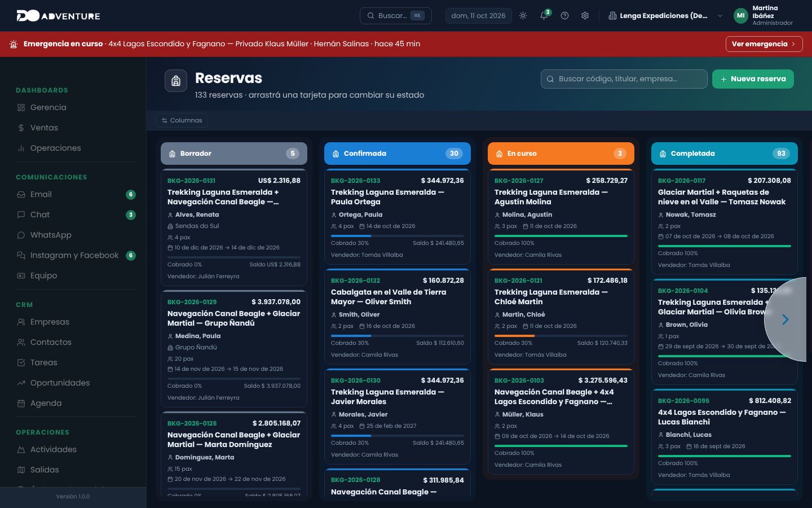Click the Actividades icon in the sidebar
Image resolution: width=812 pixels, height=508 pixels.
[x=21, y=449]
